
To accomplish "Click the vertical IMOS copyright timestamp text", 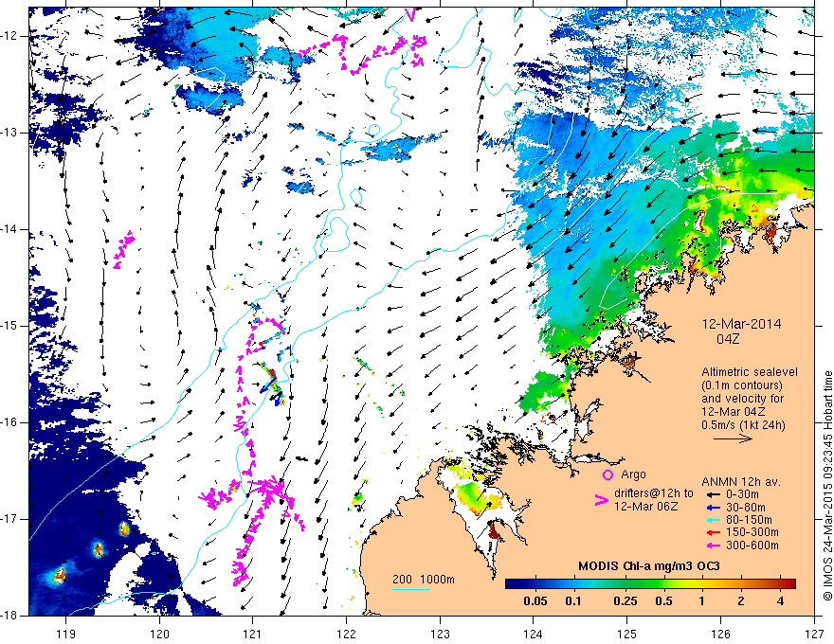I will pyautogui.click(x=827, y=487).
